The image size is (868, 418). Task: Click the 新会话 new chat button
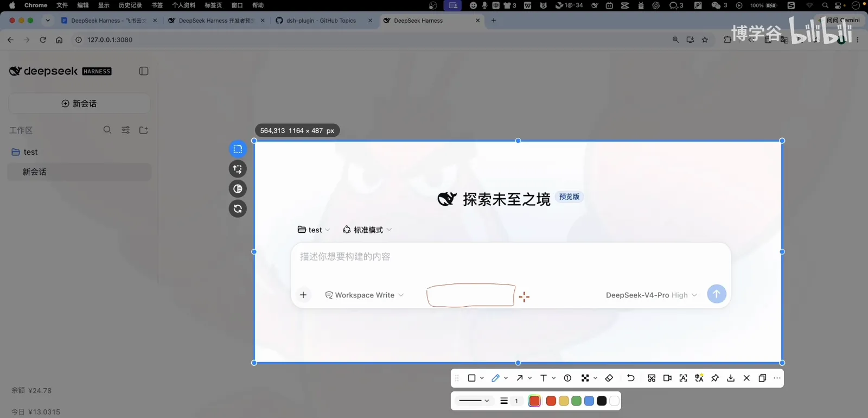click(x=79, y=103)
